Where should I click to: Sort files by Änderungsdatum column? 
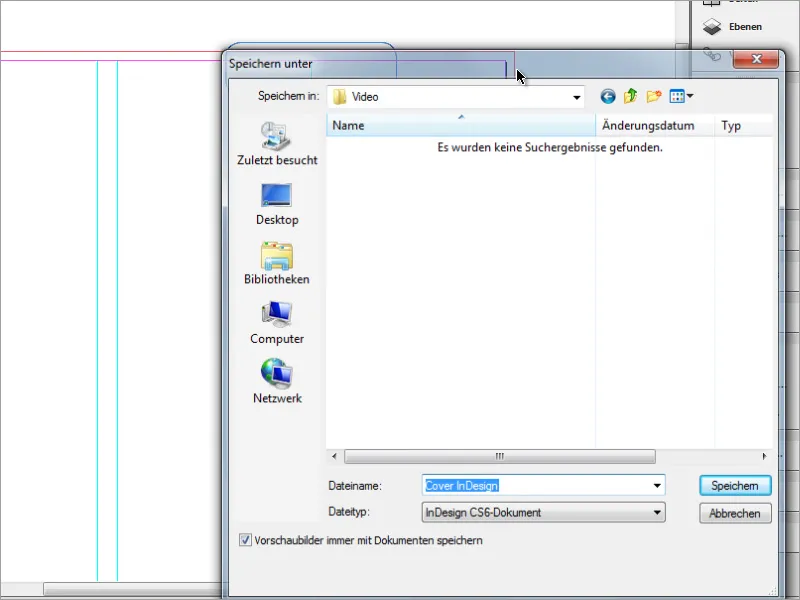pos(655,126)
